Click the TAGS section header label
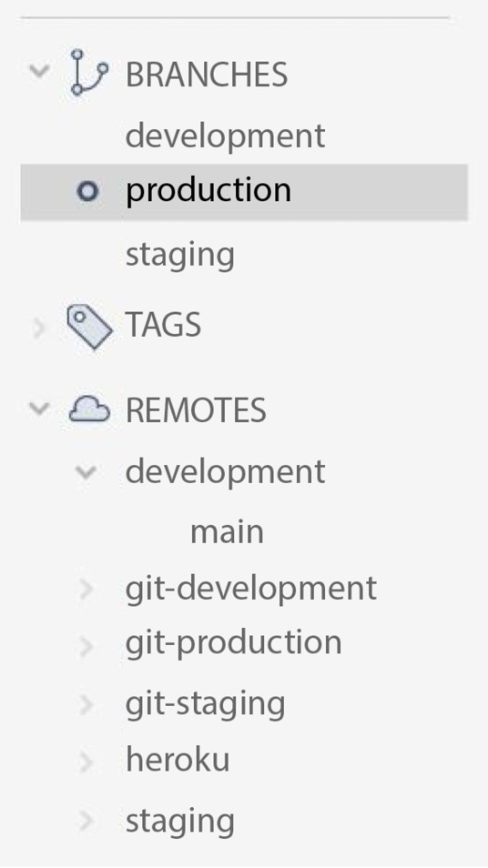The height and width of the screenshot is (868, 488). coord(163,325)
